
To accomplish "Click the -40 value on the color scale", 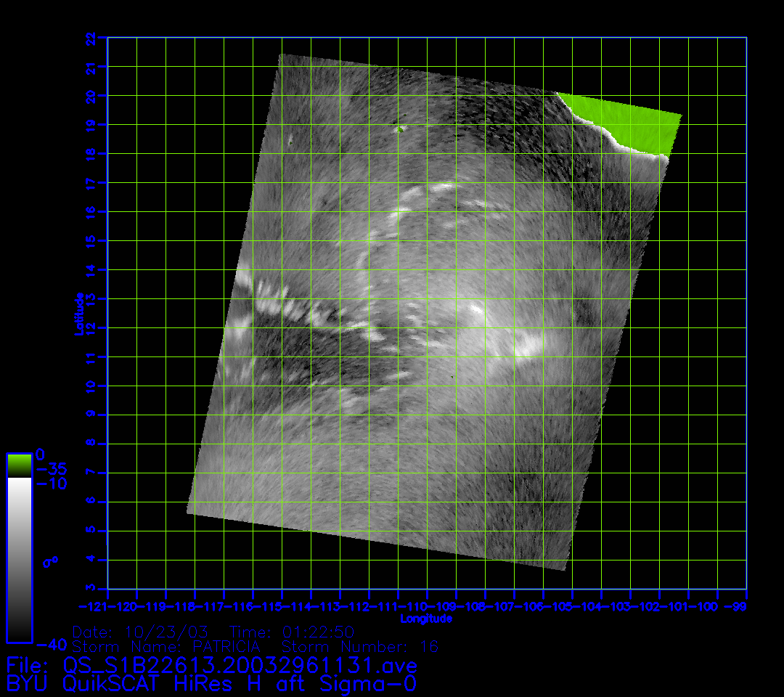I will (x=51, y=644).
